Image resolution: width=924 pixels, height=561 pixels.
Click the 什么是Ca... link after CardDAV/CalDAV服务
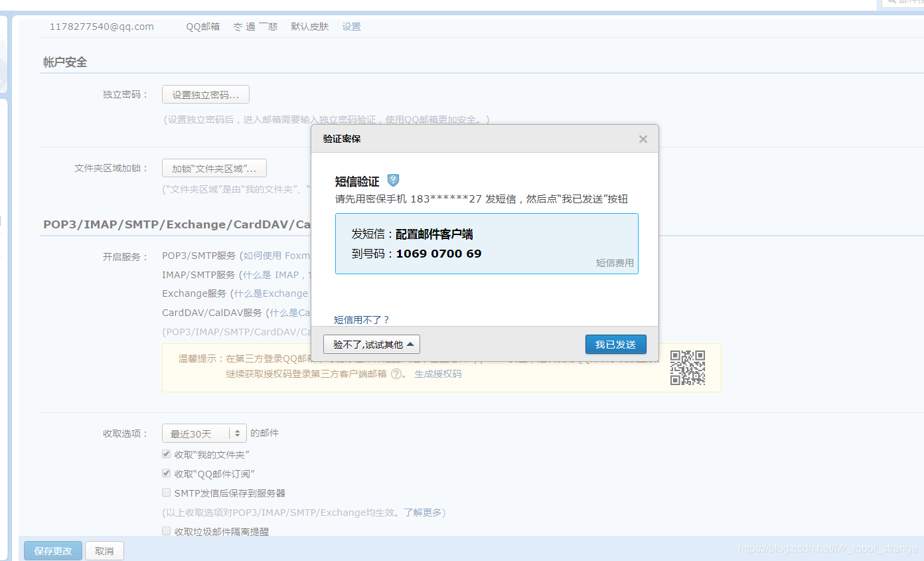pyautogui.click(x=291, y=313)
